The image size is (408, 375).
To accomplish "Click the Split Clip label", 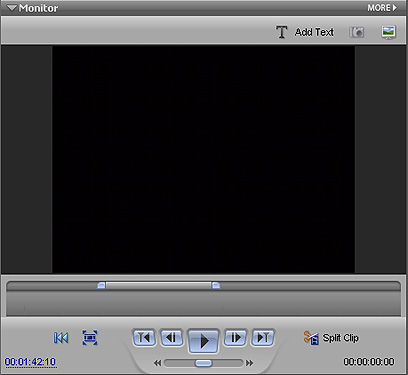I will 340,338.
